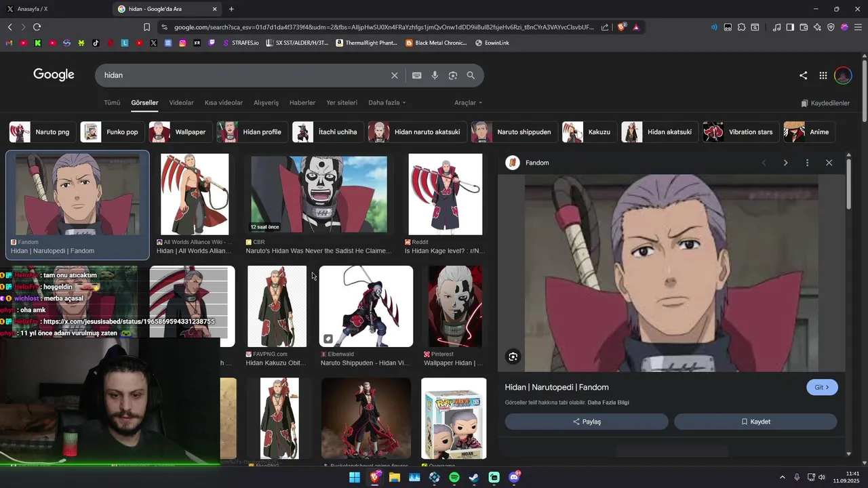Open a new browser tab

click(x=231, y=9)
